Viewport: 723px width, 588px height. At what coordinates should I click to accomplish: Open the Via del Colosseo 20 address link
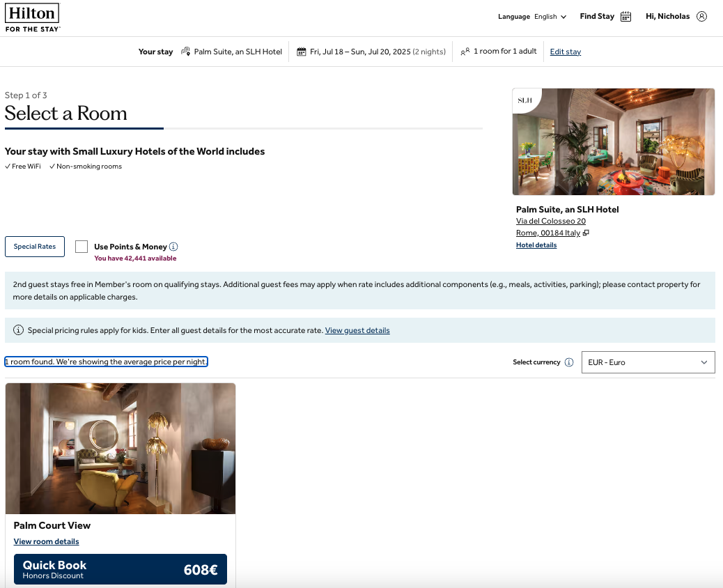(x=550, y=221)
